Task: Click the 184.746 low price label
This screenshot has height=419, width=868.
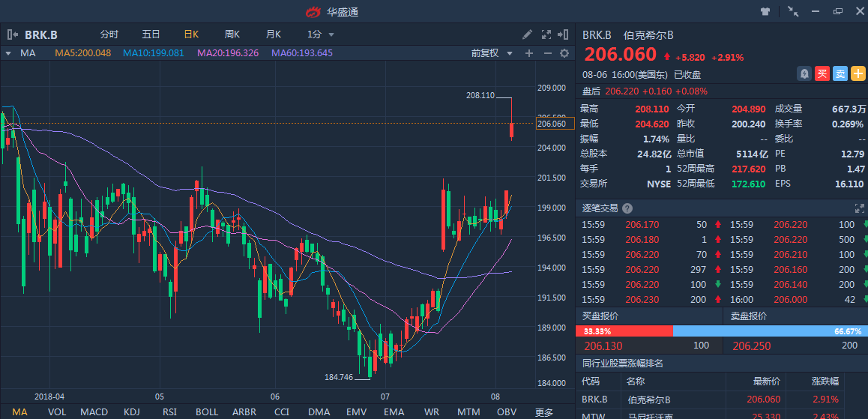Action: pyautogui.click(x=339, y=377)
